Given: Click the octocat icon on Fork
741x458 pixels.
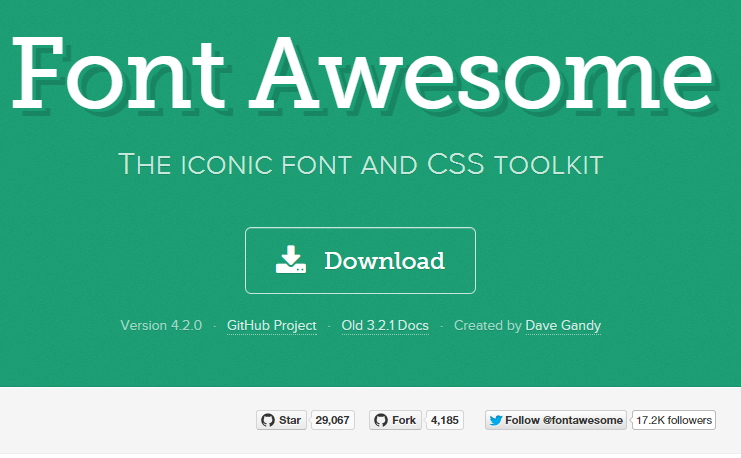Looking at the screenshot, I should click(381, 420).
